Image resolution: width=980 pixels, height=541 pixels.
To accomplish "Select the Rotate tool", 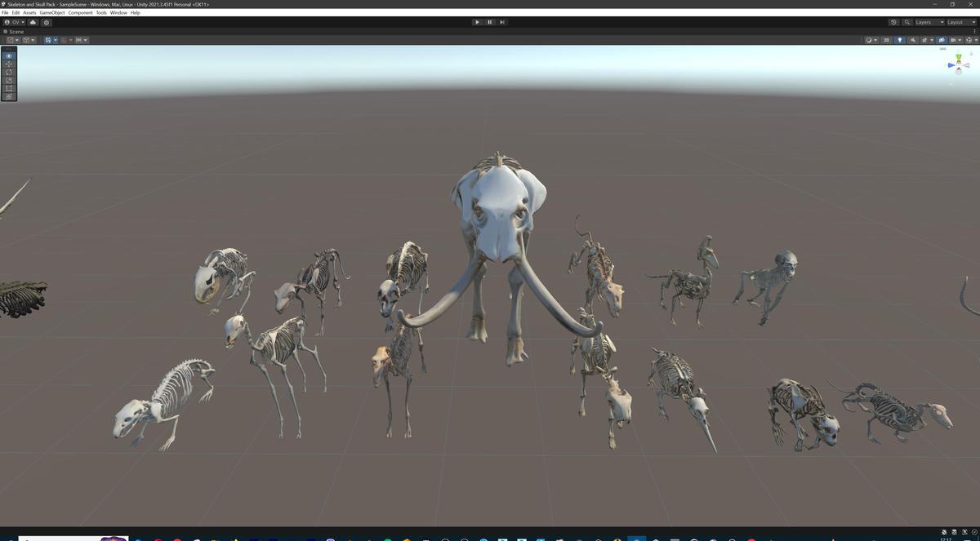I will pyautogui.click(x=8, y=72).
